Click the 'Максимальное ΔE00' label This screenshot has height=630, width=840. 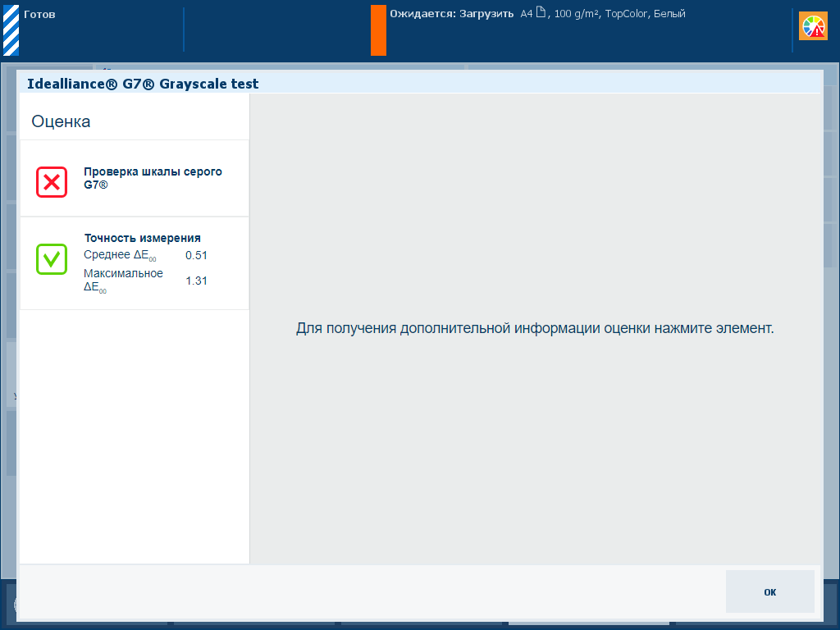123,281
